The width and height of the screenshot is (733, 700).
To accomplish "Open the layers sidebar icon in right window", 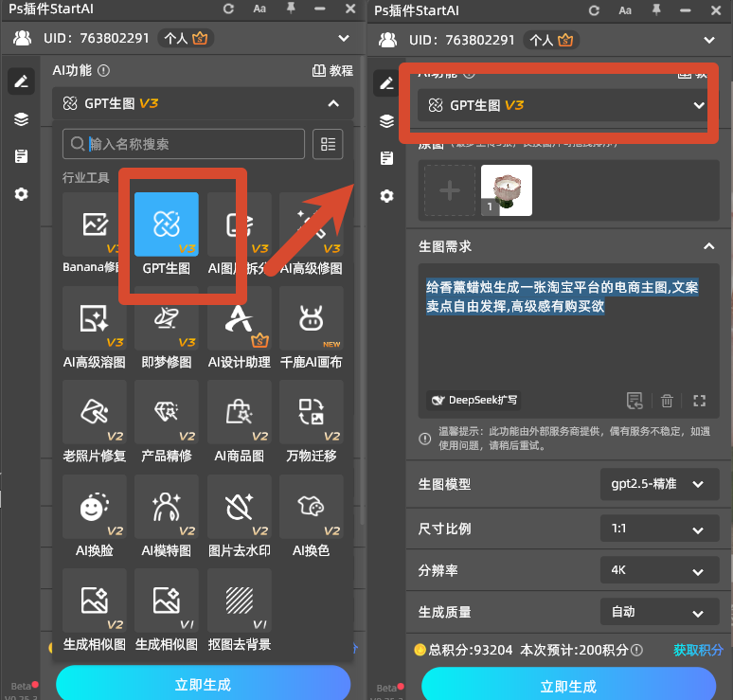I will coord(386,121).
